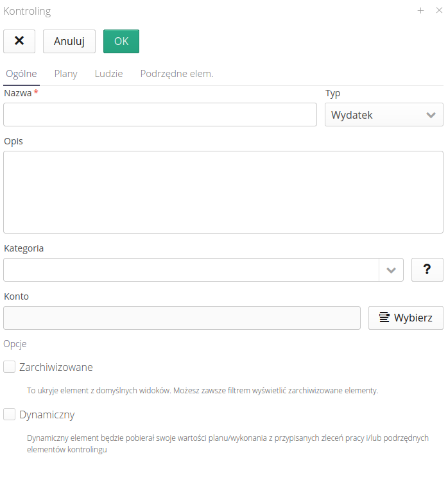Click the X discard button beside Anuluj

(19, 41)
